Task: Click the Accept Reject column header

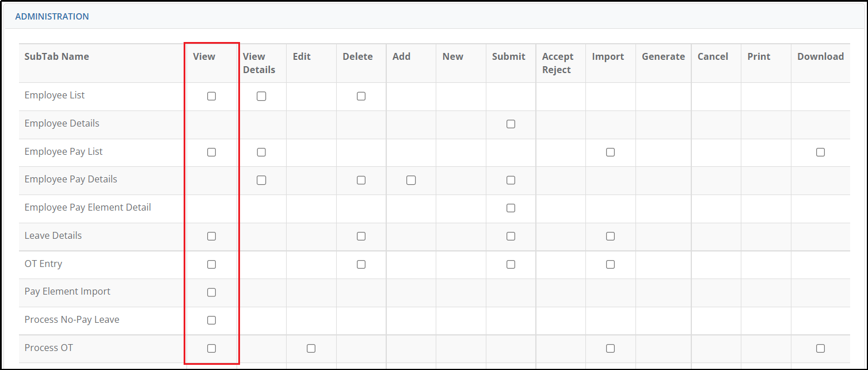Action: coord(558,63)
